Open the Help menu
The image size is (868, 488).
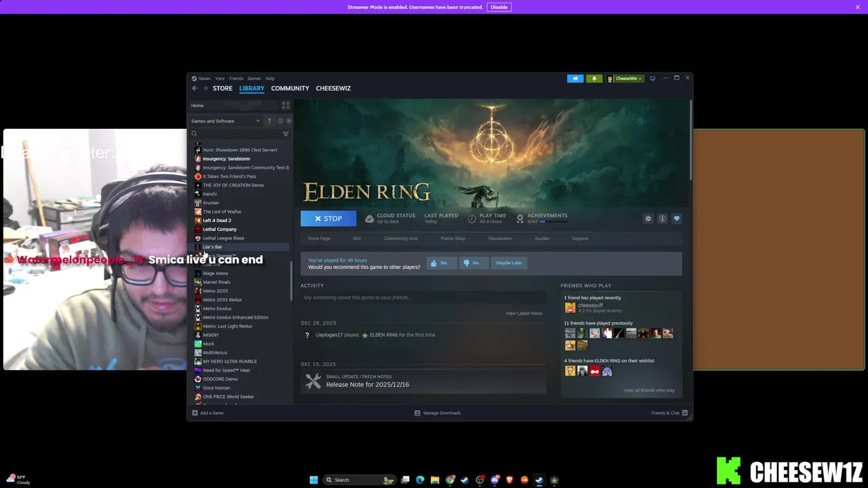pos(270,79)
